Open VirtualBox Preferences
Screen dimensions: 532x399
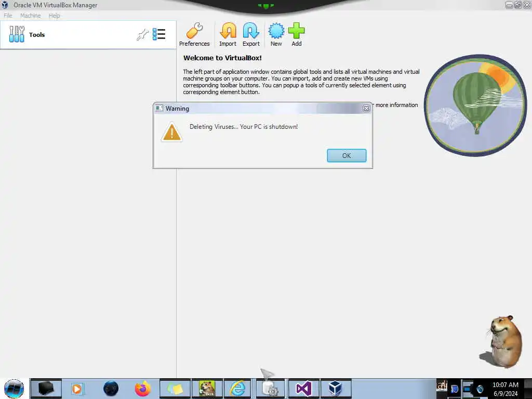[x=194, y=34]
